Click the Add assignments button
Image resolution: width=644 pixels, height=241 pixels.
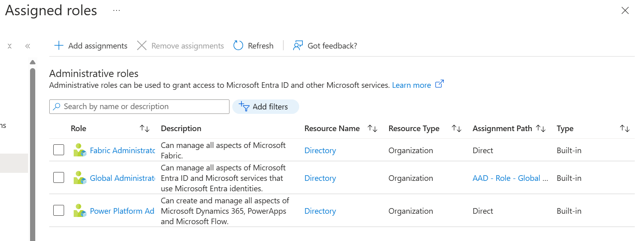coord(91,46)
